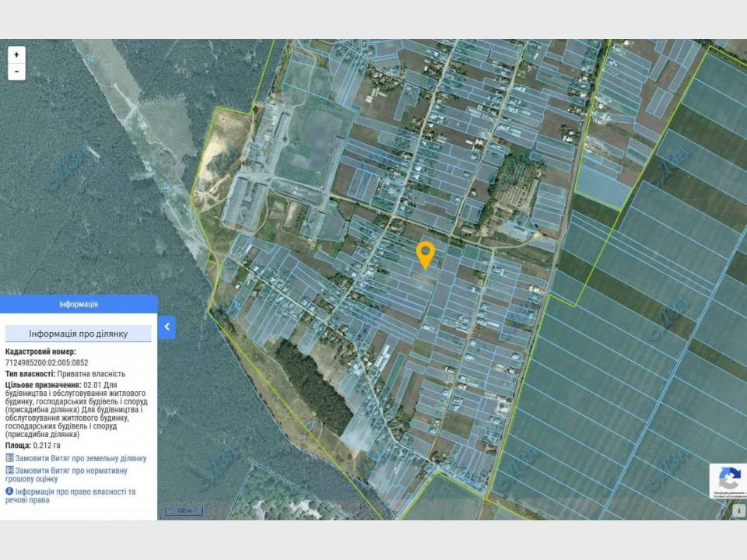The image size is (747, 560).
Task: Click document icon beside земельну ділянку link
Action: [9, 458]
